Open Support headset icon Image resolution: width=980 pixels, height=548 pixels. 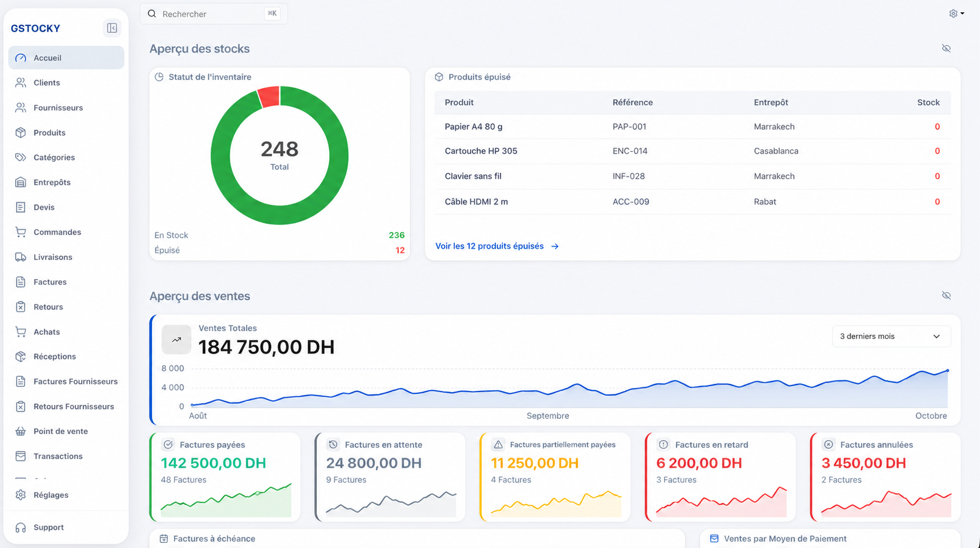point(20,528)
